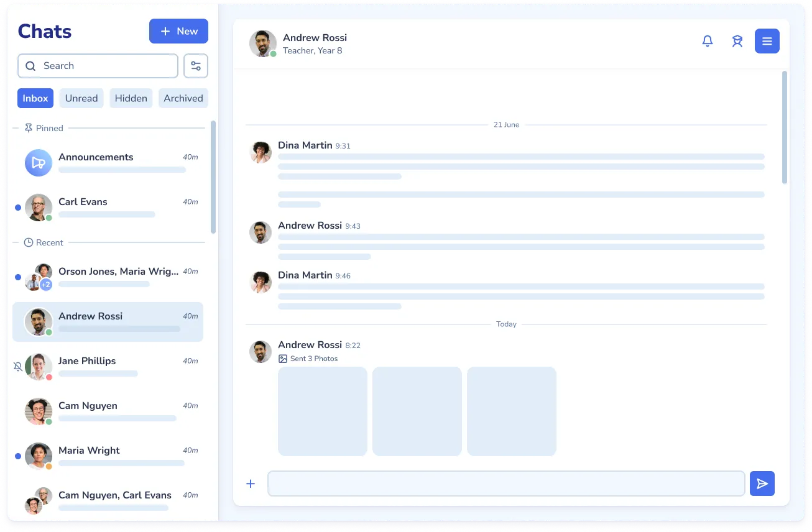Screen dimensions: 812x532
Task: Click the unread indicator dot on Carl Evans
Action: click(18, 207)
